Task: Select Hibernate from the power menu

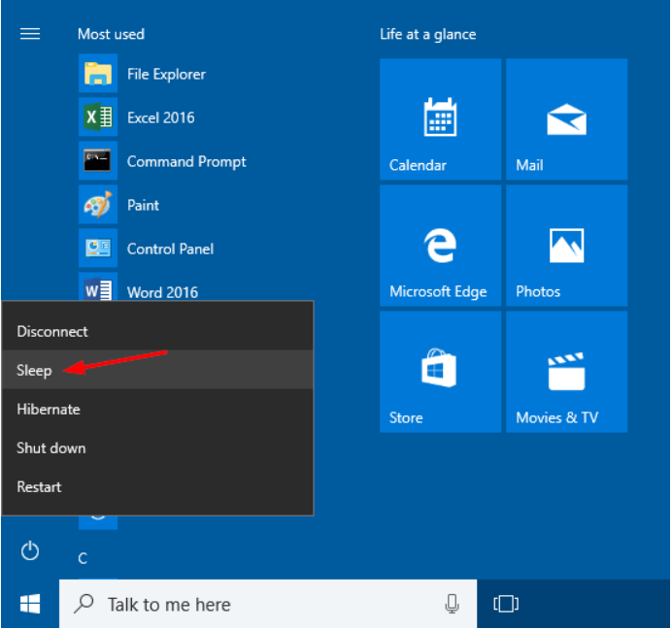Action: pyautogui.click(x=49, y=410)
